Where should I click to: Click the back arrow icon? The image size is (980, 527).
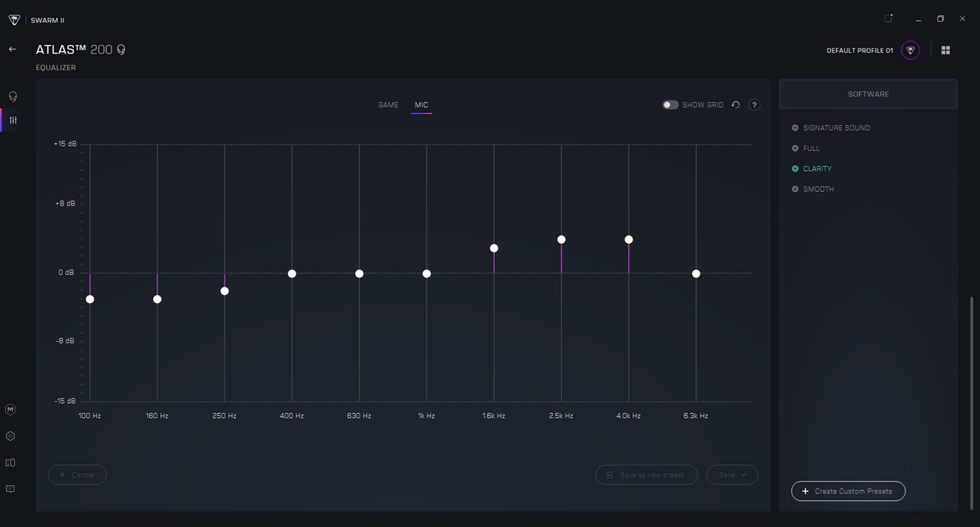(13, 49)
